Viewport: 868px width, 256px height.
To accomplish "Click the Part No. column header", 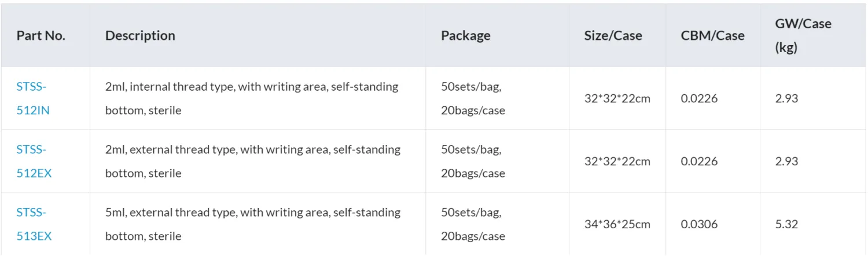I will (41, 35).
